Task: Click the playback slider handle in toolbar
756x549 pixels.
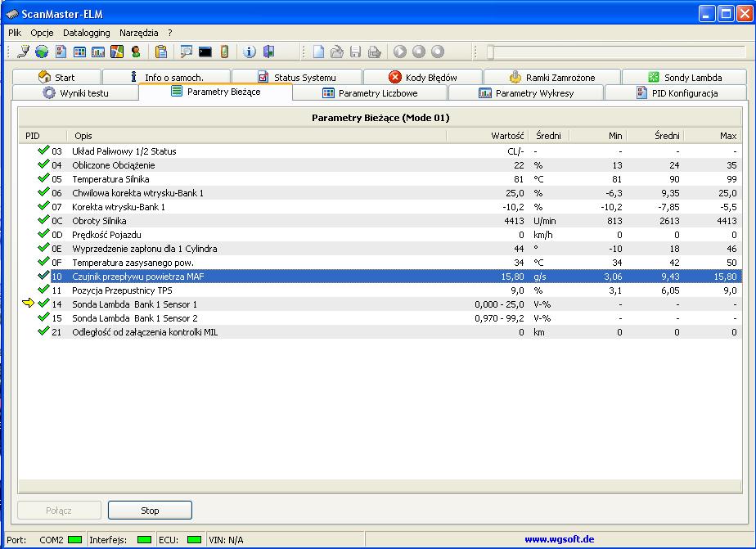Action: (x=490, y=52)
